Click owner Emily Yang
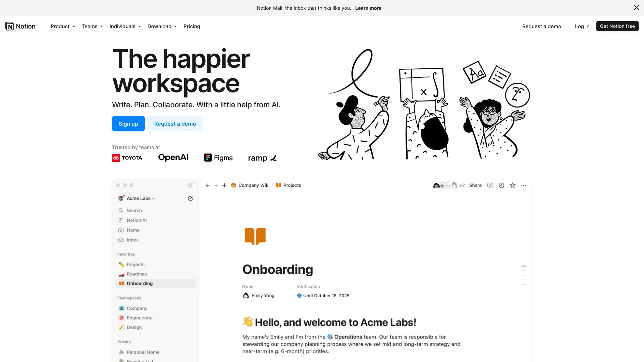644x362 pixels. (259, 296)
